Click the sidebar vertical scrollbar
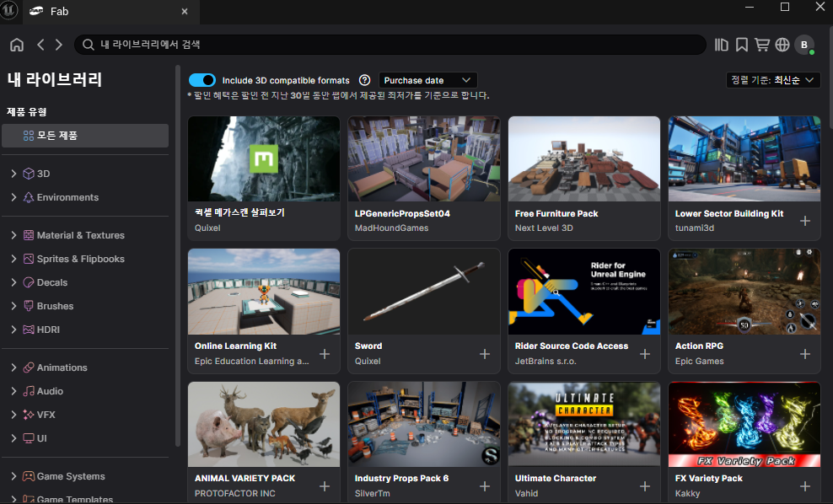833x504 pixels. click(177, 255)
